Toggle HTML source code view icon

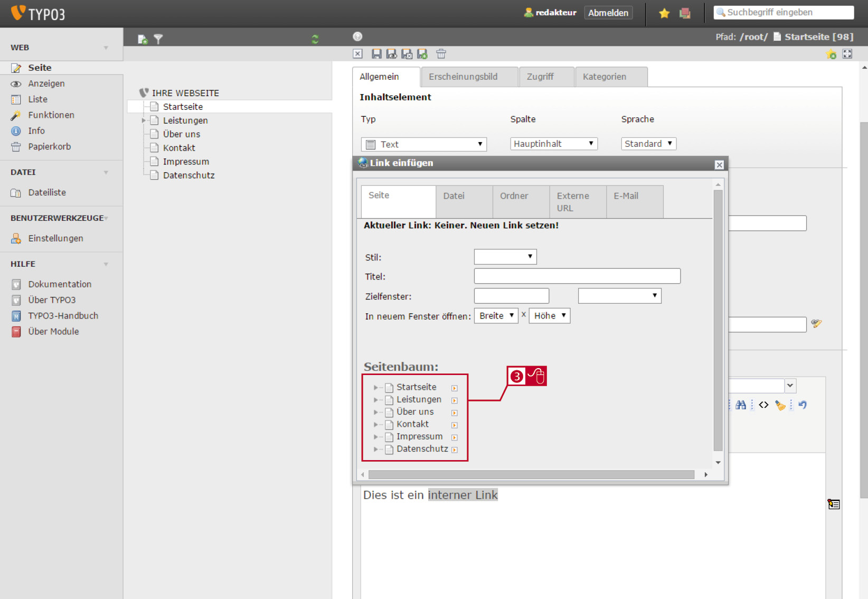(x=763, y=405)
